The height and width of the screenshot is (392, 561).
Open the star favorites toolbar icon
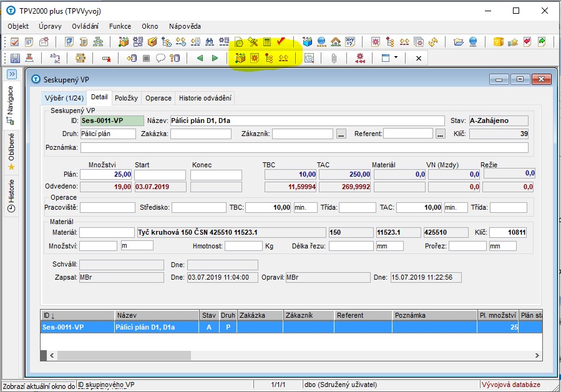(513, 42)
